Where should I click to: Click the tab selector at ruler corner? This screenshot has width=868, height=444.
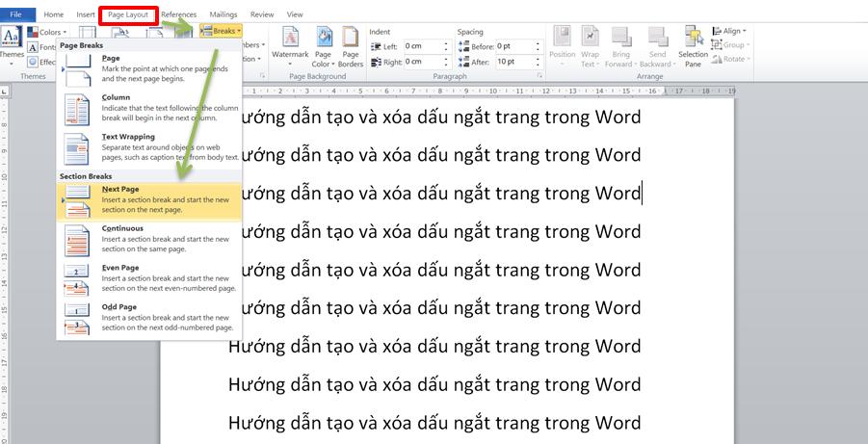click(x=5, y=91)
